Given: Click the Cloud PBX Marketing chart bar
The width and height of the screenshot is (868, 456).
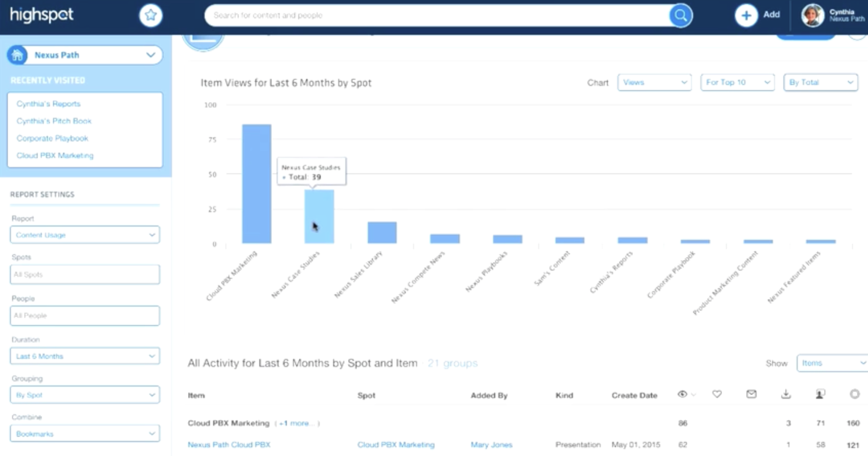Looking at the screenshot, I should coord(257,184).
